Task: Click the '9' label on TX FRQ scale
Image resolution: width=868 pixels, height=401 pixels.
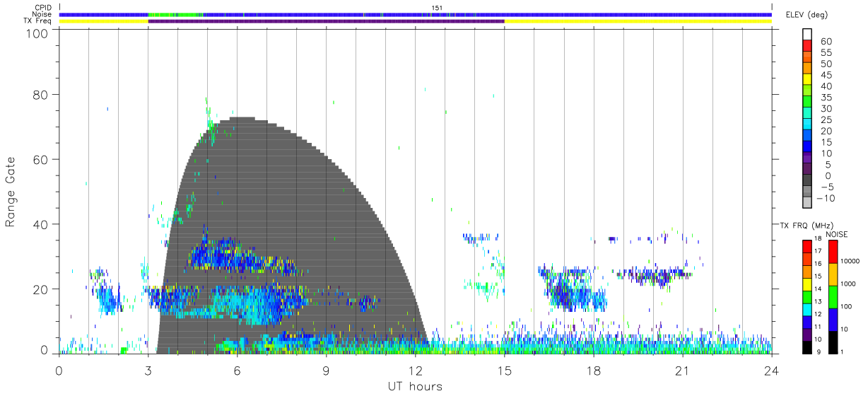Action: coord(818,351)
